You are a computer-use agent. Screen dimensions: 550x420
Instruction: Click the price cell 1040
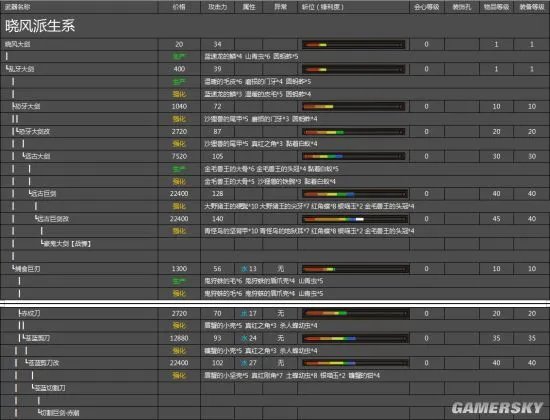(x=179, y=106)
